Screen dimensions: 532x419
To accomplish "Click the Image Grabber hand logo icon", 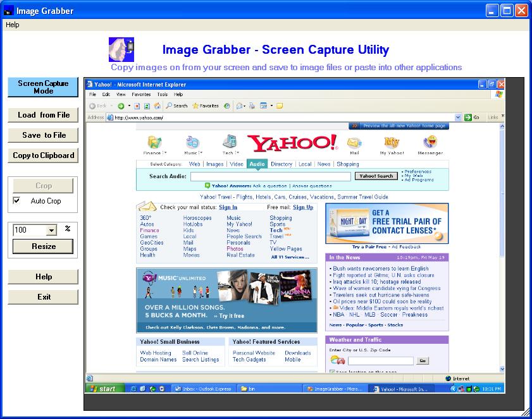I will (121, 49).
